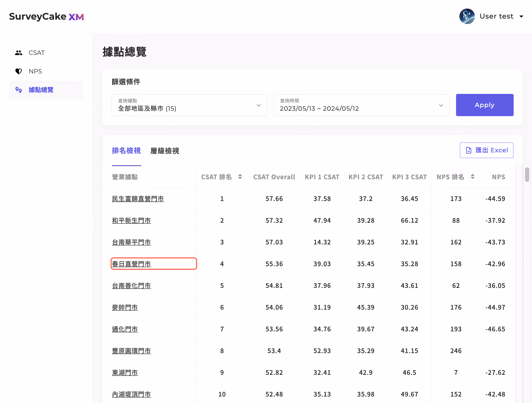Screen dimensions: 532x403
Task: Open the 麥帥門市 store link
Action: coord(125,308)
